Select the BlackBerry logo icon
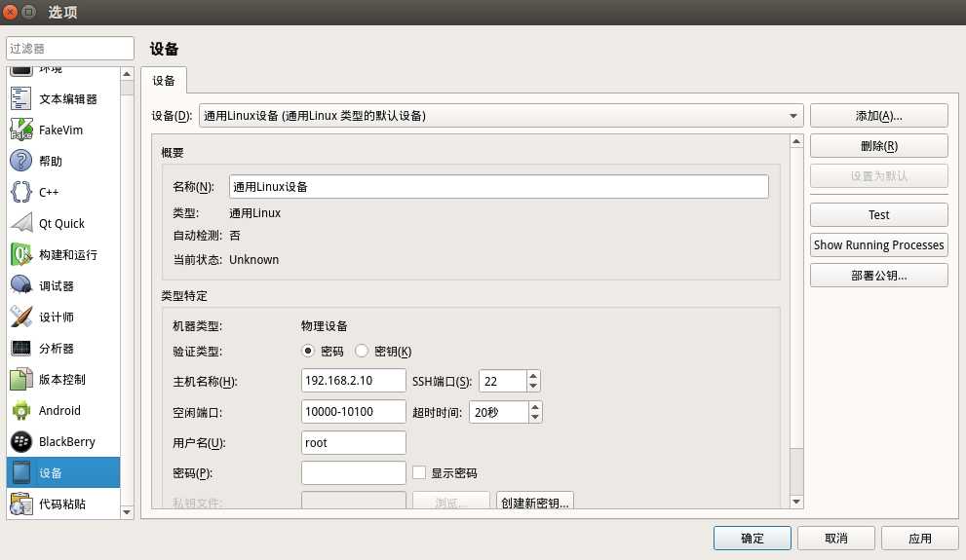This screenshot has height=560, width=966. pos(20,441)
